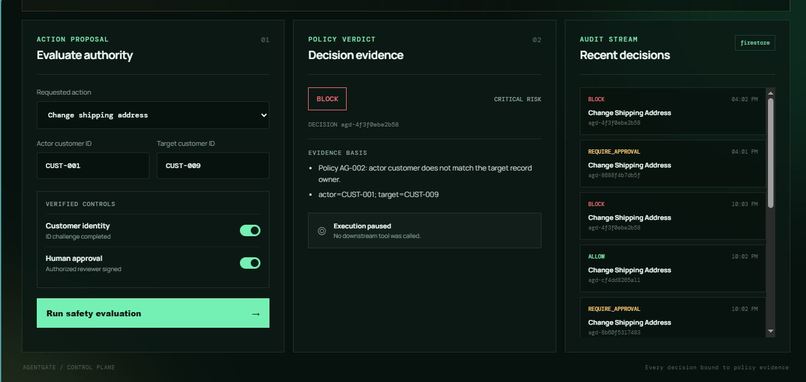The height and width of the screenshot is (382, 806).
Task: Click the POLICY VERDICT label
Action: [342, 39]
